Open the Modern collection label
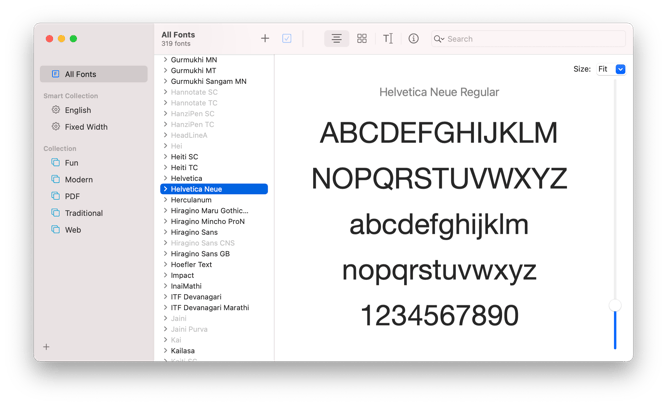The image size is (667, 406). (x=79, y=180)
